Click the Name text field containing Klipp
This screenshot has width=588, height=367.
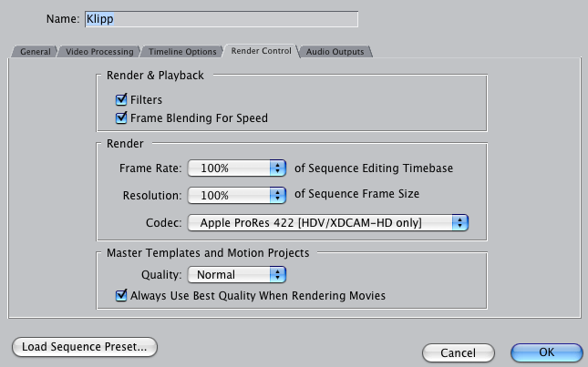coord(220,18)
